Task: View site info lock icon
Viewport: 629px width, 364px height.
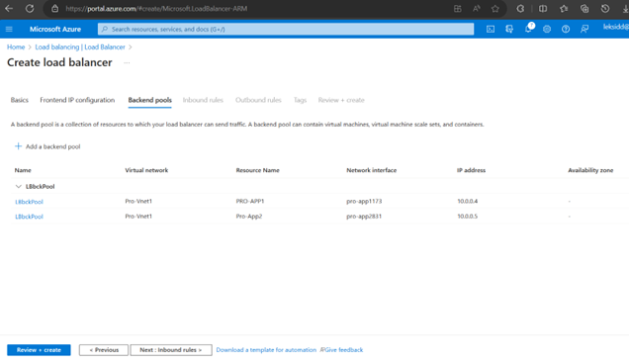Action: point(55,9)
